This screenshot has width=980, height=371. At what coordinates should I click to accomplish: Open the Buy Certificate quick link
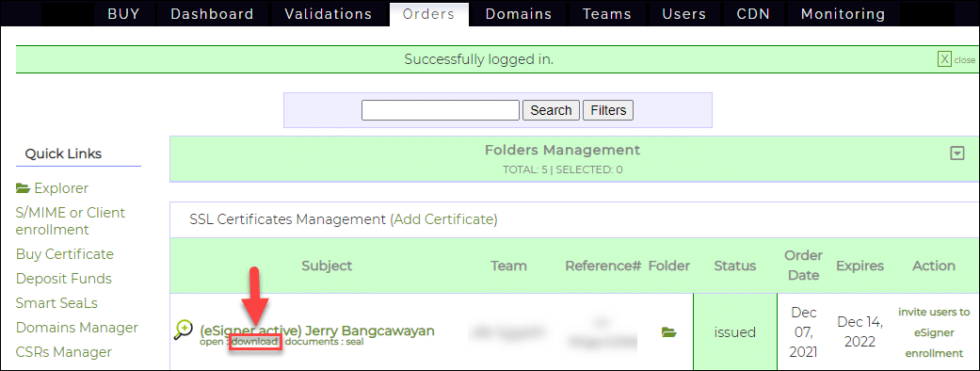pos(65,254)
